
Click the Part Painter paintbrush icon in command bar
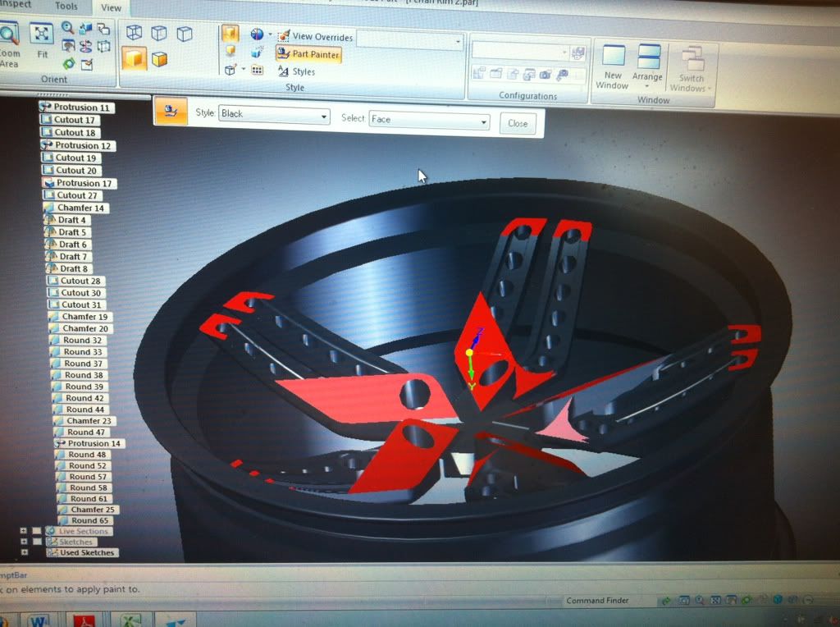[x=170, y=112]
